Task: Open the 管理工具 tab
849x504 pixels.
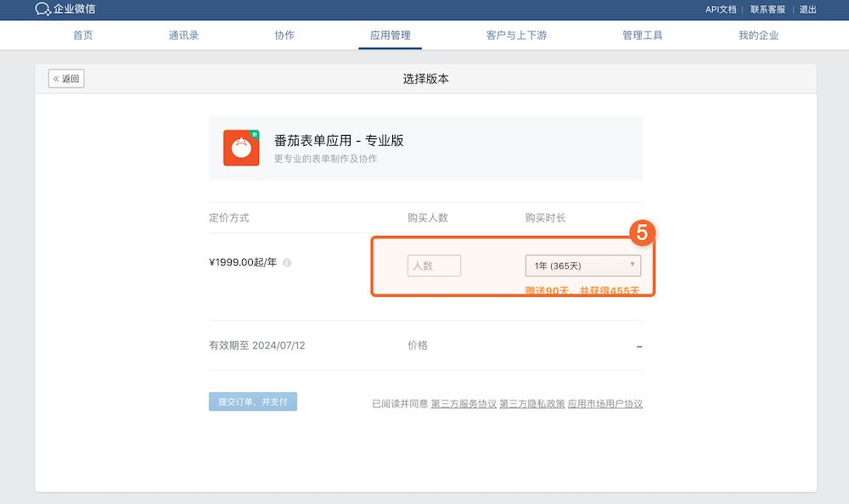Action: (642, 35)
